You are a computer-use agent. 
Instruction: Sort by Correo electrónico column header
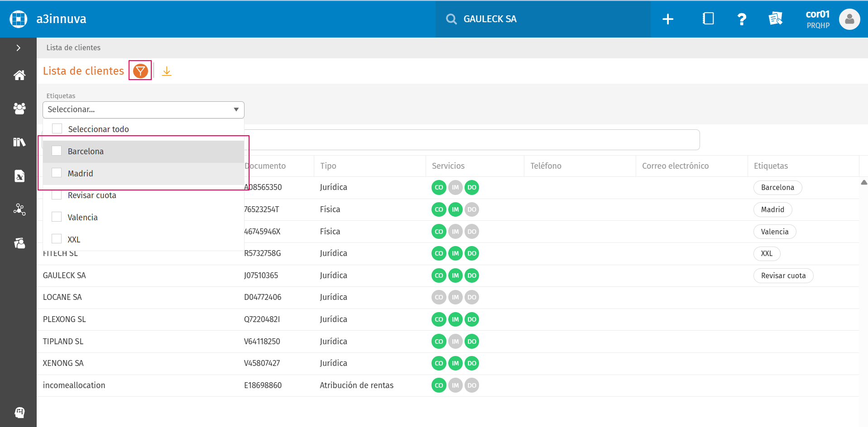[x=675, y=166]
